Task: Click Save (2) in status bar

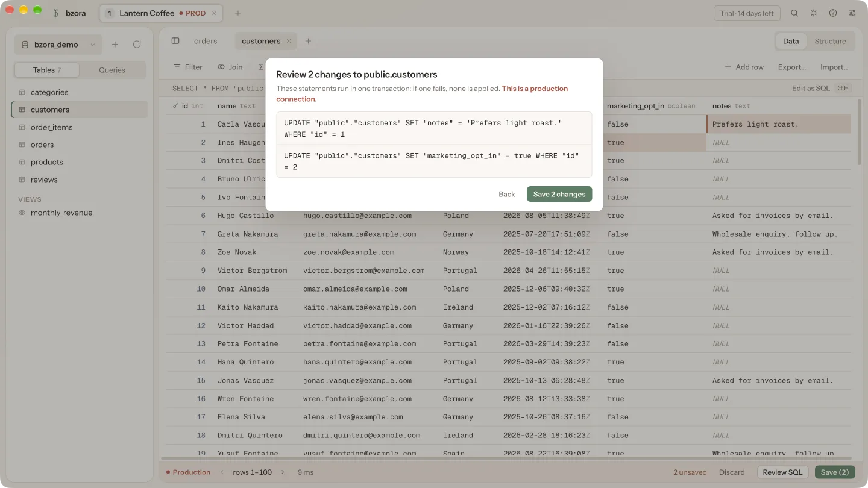Action: tap(835, 472)
